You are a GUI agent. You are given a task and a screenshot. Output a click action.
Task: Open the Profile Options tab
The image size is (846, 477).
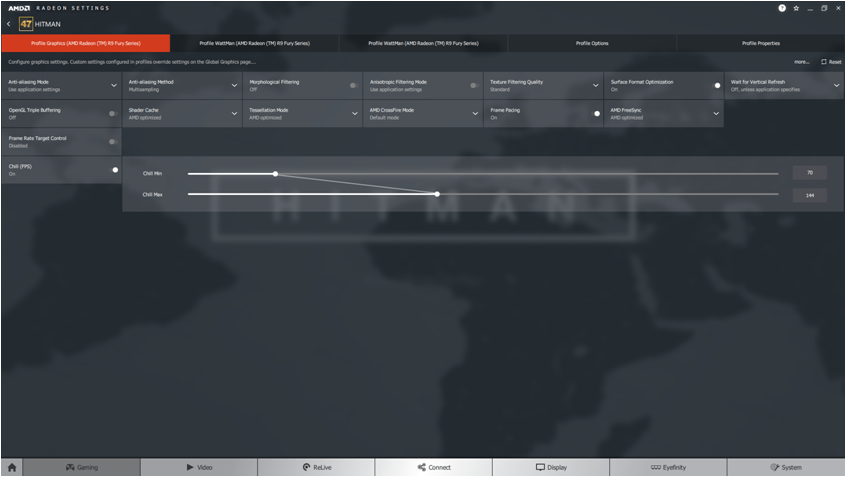click(592, 43)
